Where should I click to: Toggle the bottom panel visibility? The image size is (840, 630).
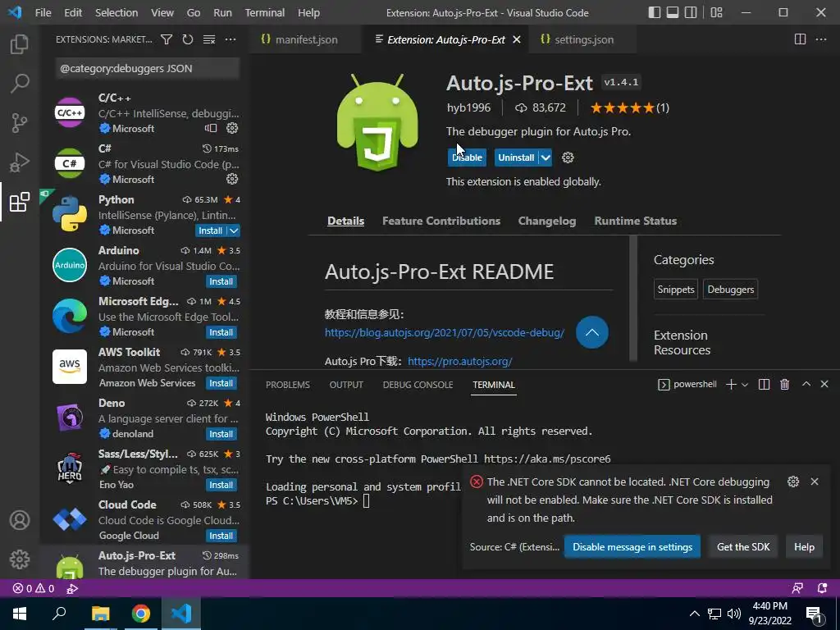pyautogui.click(x=673, y=12)
